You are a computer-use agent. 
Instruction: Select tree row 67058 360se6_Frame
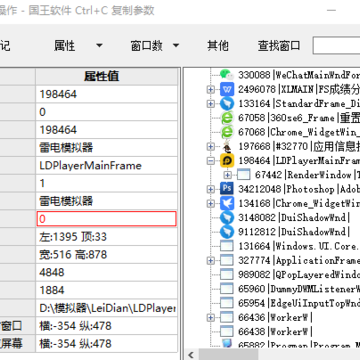click(299, 118)
